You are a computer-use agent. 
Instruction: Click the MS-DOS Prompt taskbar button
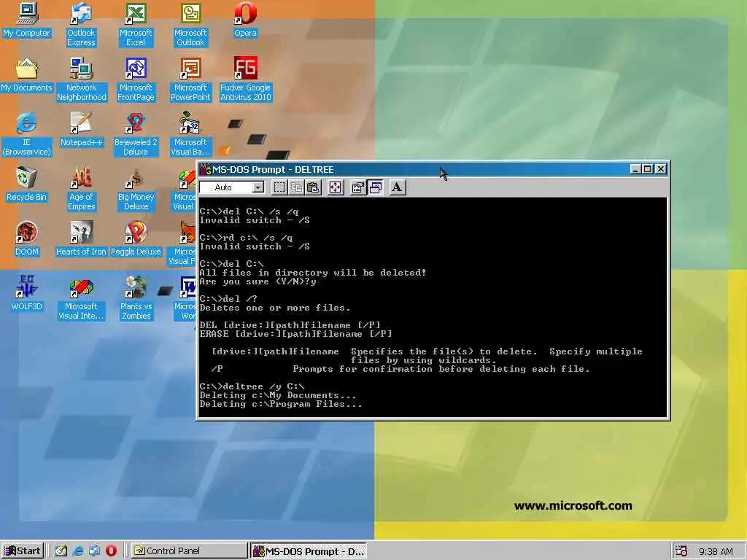tap(309, 551)
